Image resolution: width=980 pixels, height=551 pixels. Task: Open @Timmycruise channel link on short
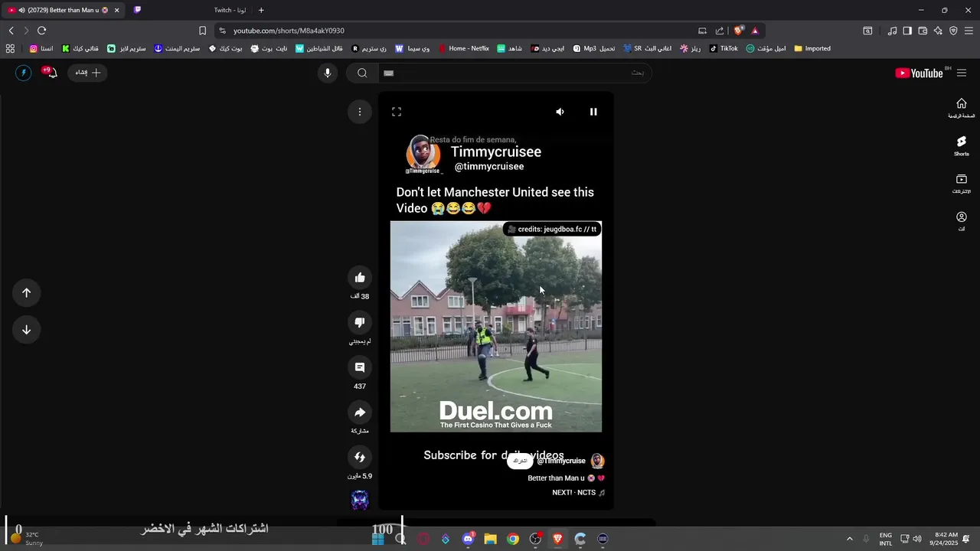click(561, 461)
